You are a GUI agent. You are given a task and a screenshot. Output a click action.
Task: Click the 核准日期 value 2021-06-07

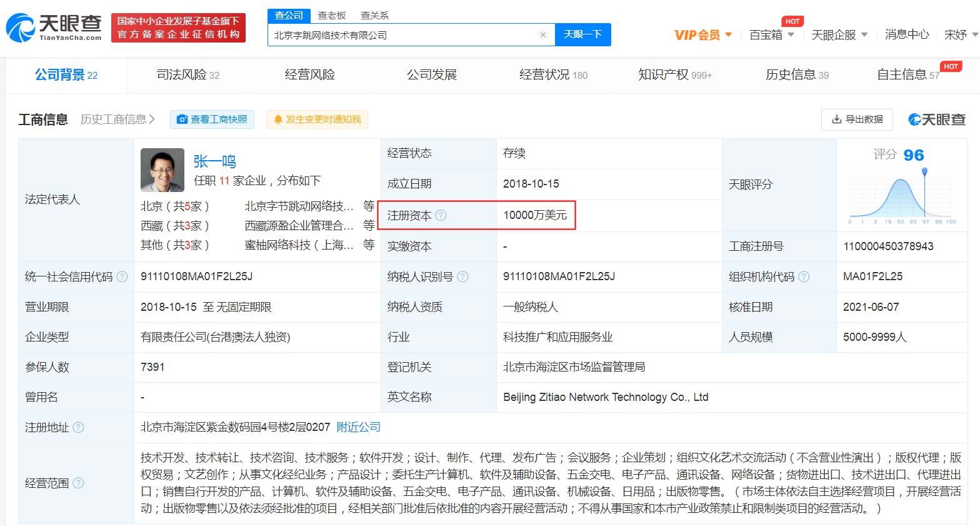click(871, 307)
